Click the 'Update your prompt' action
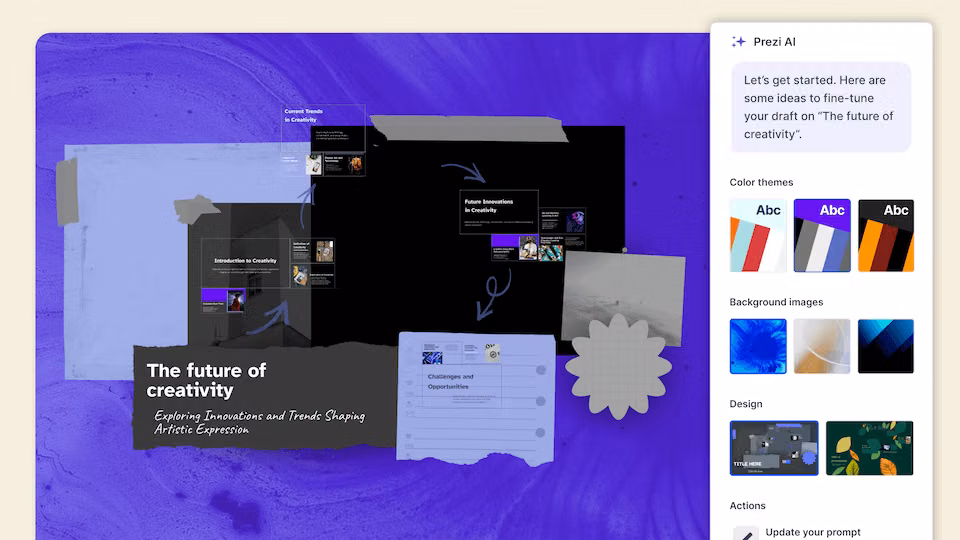 click(812, 532)
